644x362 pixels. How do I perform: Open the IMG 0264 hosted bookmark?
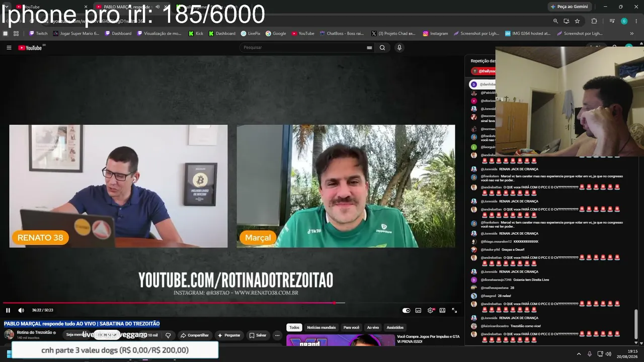pyautogui.click(x=528, y=34)
